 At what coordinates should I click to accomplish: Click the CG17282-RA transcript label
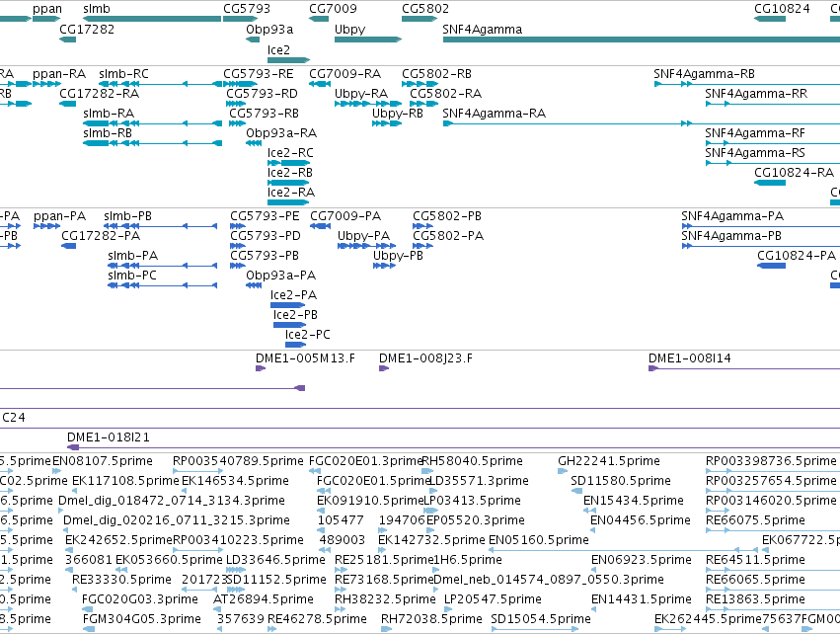pos(99,93)
